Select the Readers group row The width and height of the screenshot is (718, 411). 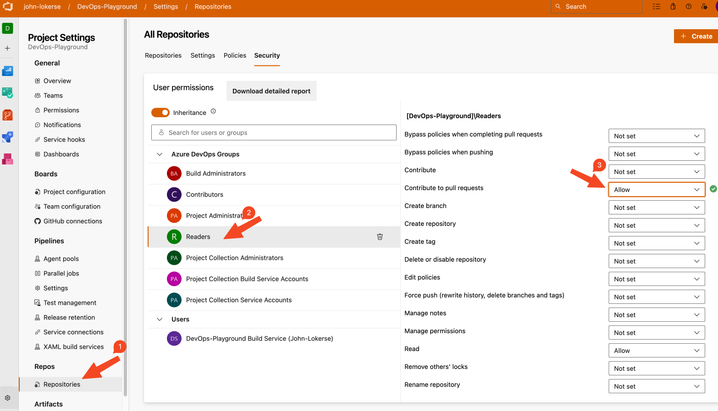[274, 237]
